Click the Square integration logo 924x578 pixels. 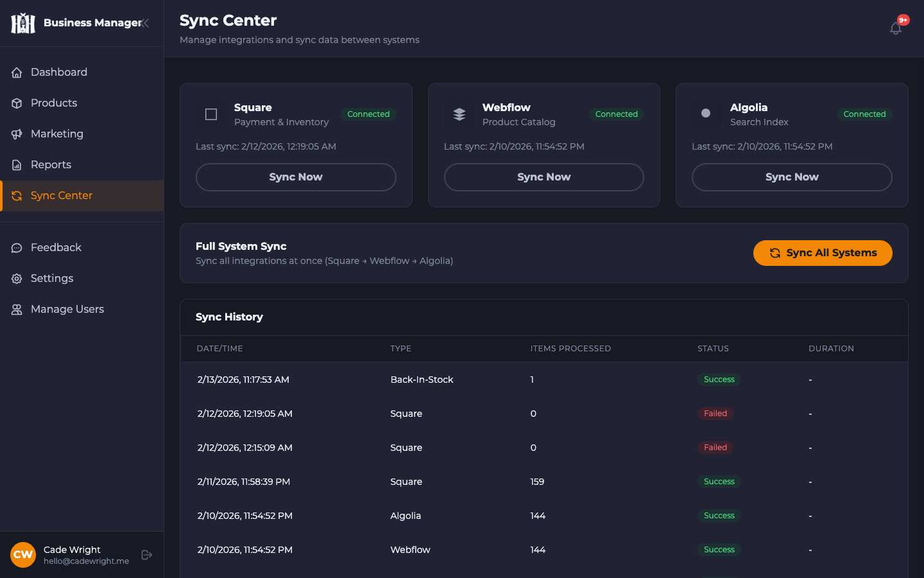pos(211,114)
